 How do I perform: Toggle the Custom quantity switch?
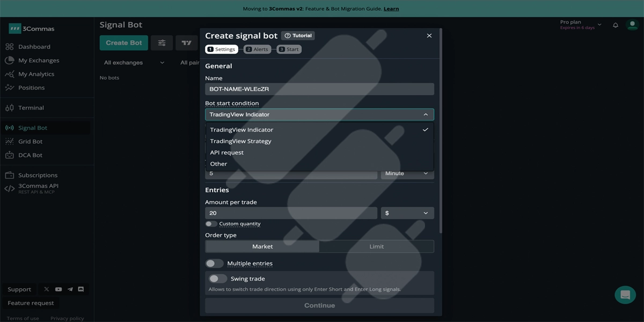(211, 224)
